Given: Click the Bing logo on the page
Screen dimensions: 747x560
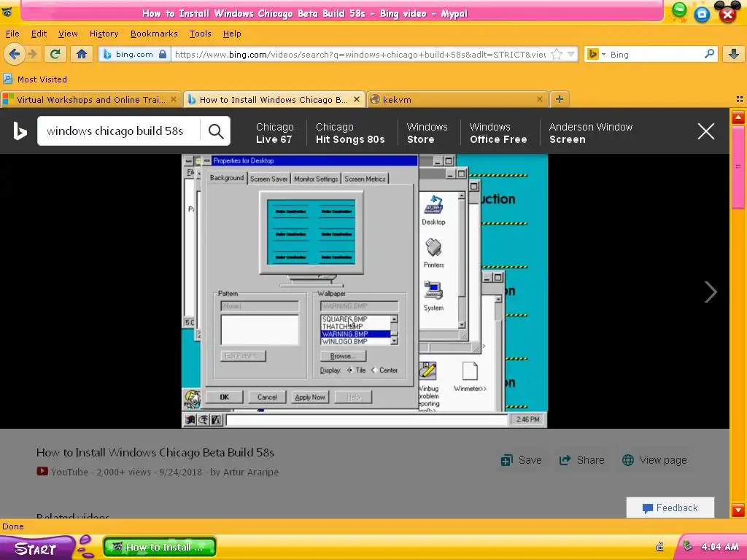Looking at the screenshot, I should click(20, 131).
